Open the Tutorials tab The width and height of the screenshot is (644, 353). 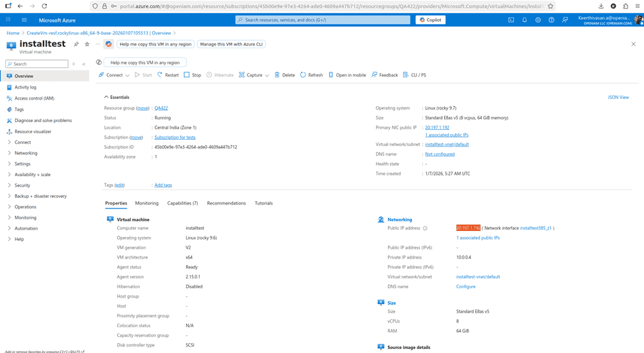point(264,203)
